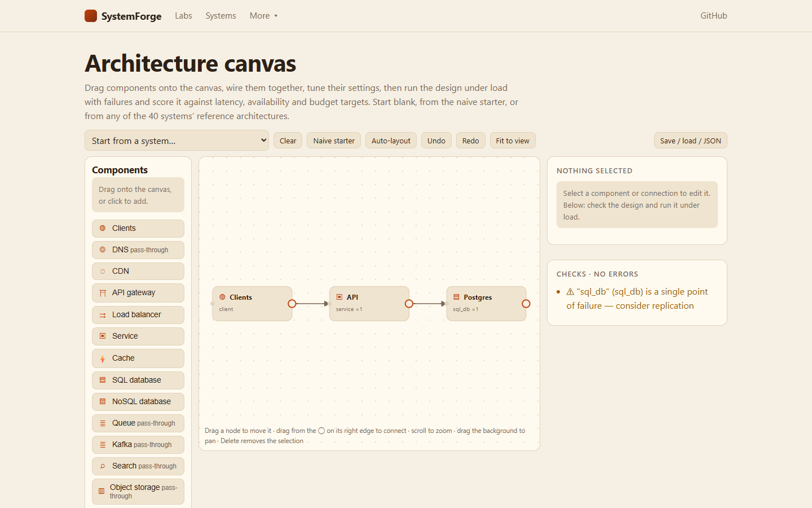This screenshot has height=508, width=812.
Task: Open the Systems nav item
Action: pyautogui.click(x=220, y=16)
